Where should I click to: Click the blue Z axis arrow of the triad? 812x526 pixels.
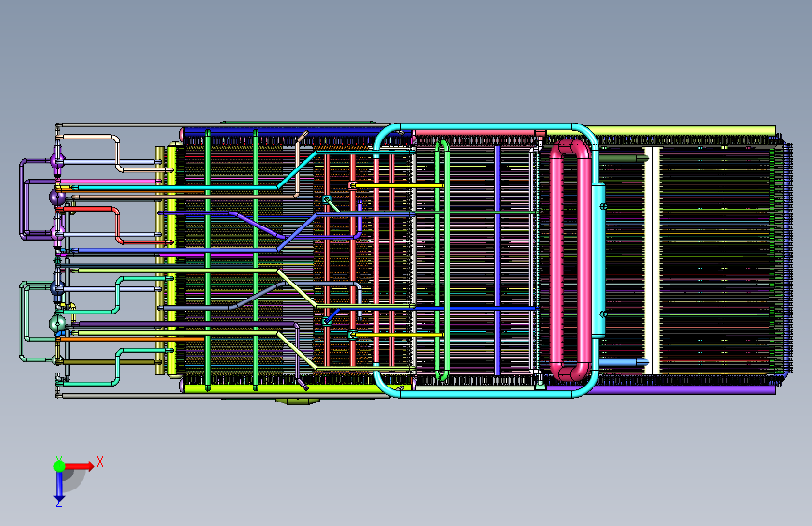pyautogui.click(x=59, y=488)
